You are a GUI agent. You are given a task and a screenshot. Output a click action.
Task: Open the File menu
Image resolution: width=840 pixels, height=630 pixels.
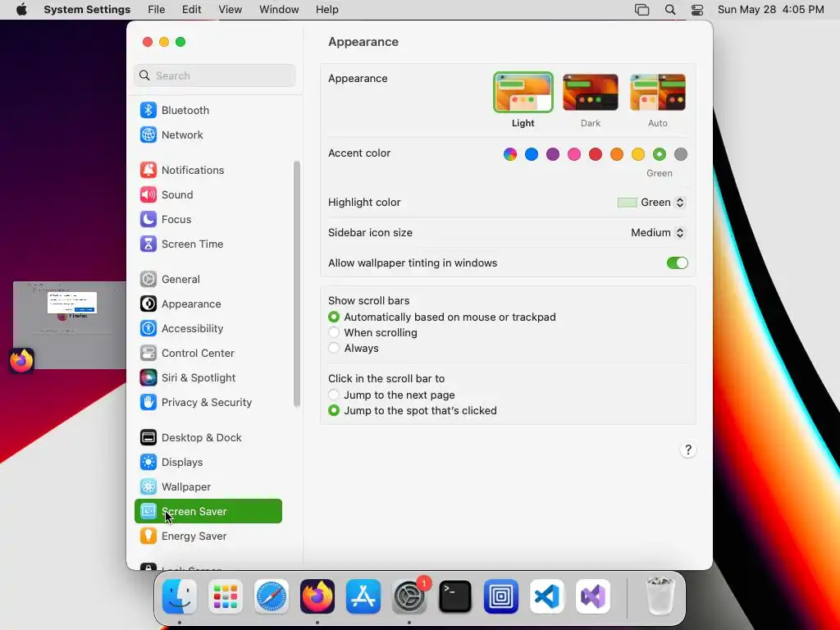pyautogui.click(x=157, y=10)
